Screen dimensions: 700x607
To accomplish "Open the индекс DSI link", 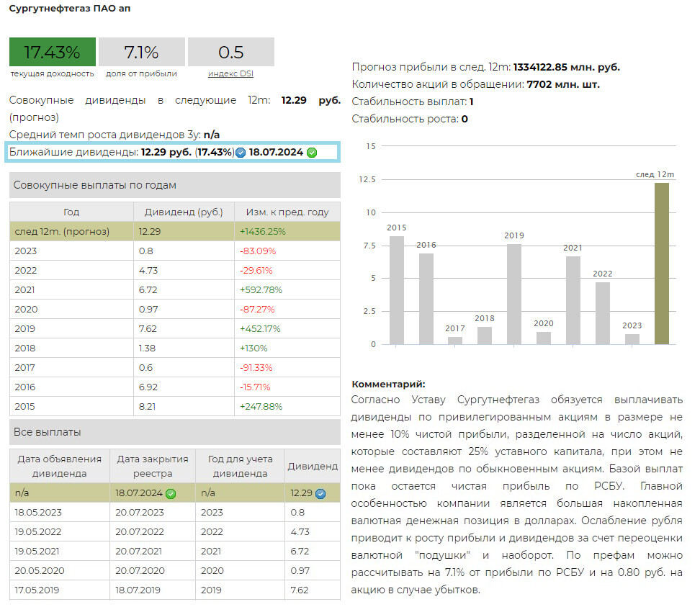I will (x=230, y=73).
